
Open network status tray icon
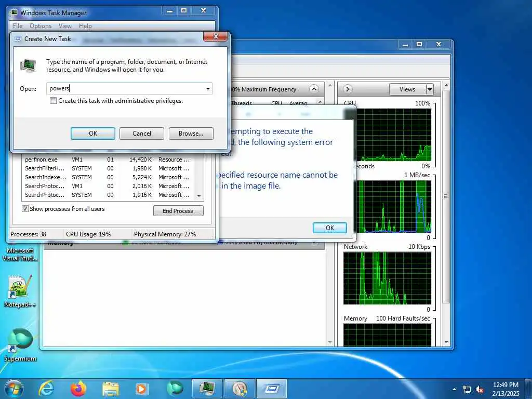pos(467,390)
